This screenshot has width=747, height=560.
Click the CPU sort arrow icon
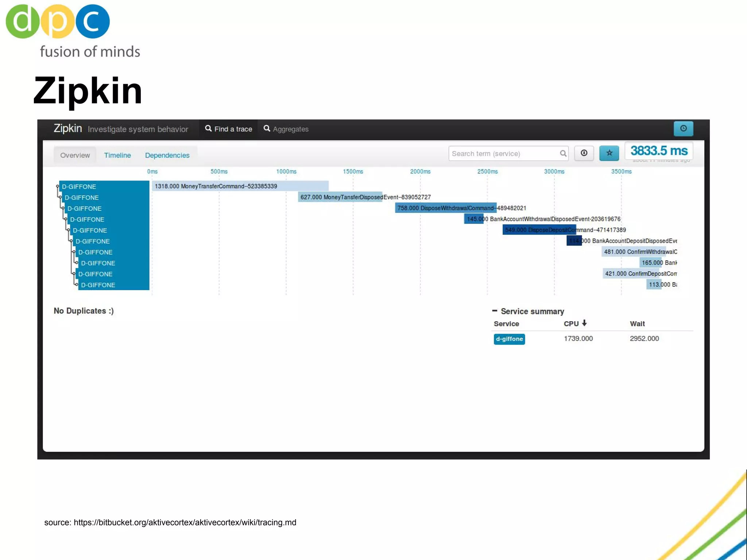click(584, 323)
